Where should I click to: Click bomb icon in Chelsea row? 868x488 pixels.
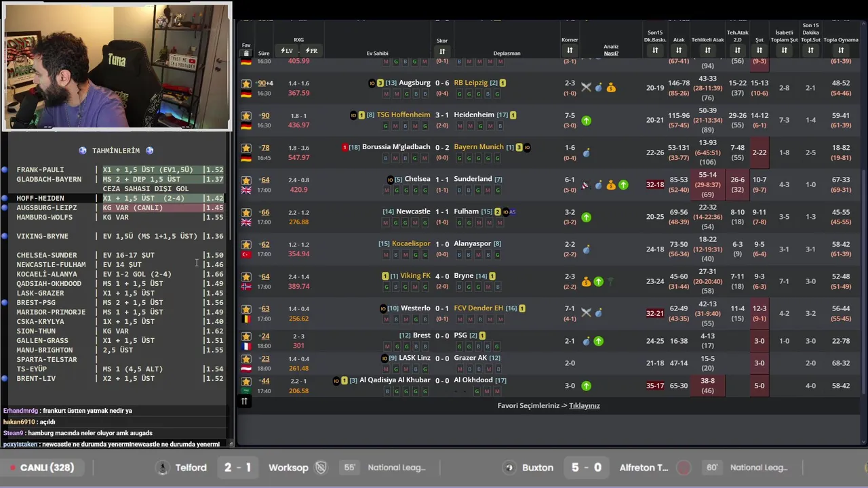coord(599,185)
